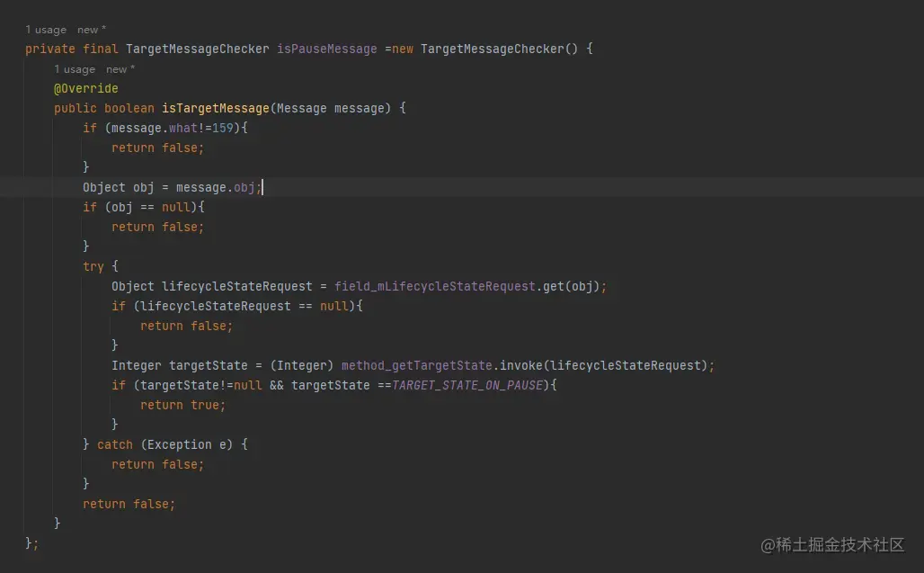The height and width of the screenshot is (573, 924).
Task: Click the 'obj == null' condition
Action: [x=151, y=208]
